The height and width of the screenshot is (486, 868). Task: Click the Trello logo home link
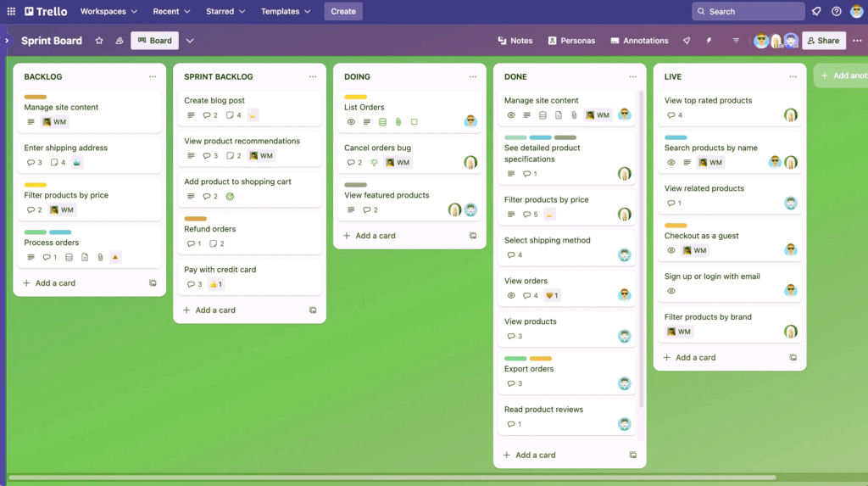(46, 11)
